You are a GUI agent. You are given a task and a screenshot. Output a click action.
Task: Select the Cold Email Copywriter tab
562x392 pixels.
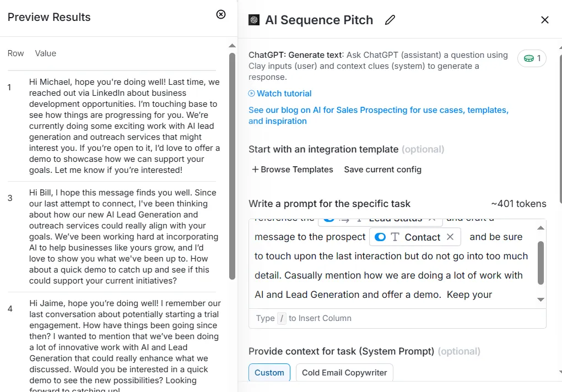click(344, 372)
